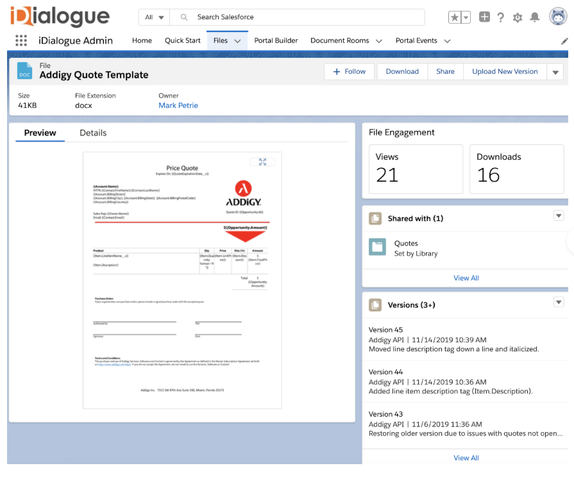Open the favorites list dropdown arrow
Screen dimensions: 574x477
pos(466,17)
